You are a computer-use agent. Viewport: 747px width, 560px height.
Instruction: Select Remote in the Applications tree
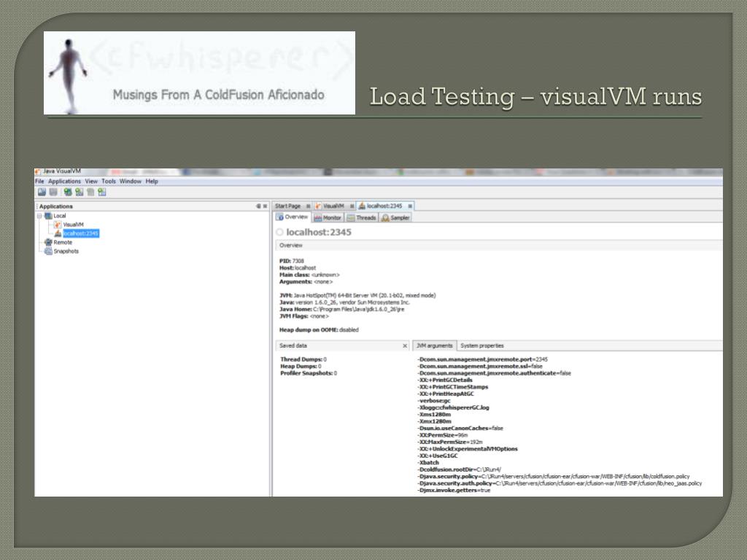pyautogui.click(x=63, y=242)
